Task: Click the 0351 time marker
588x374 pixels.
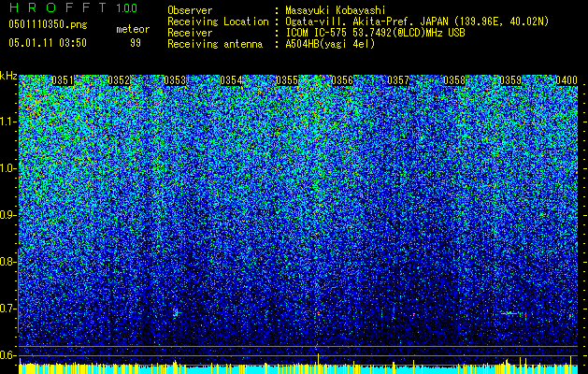Action: coord(63,80)
